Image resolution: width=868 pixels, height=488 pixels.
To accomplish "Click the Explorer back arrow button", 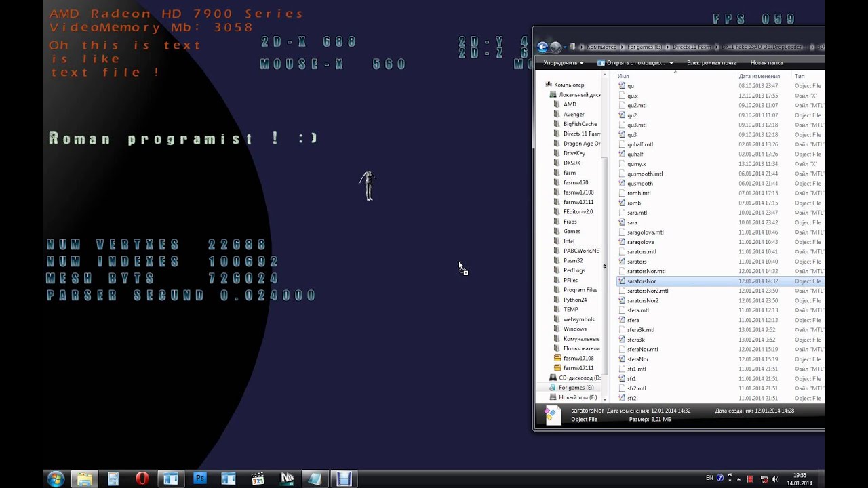I will (x=542, y=47).
